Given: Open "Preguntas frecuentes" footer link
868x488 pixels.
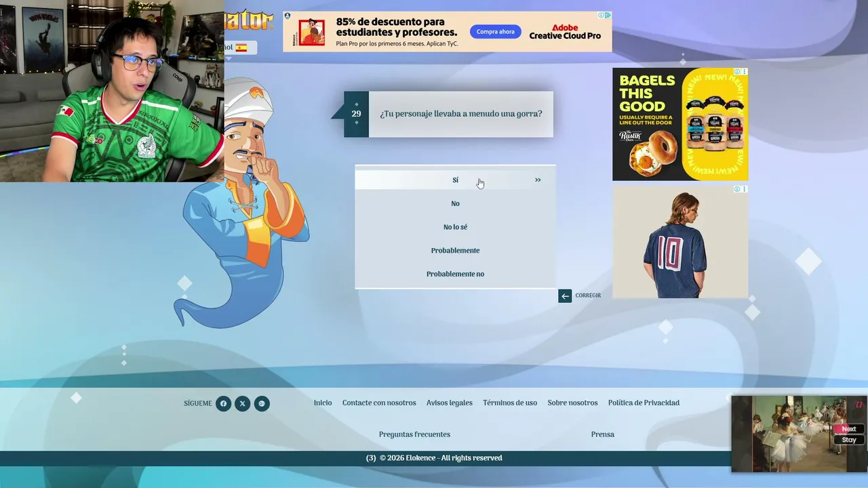Looking at the screenshot, I should coord(414,434).
